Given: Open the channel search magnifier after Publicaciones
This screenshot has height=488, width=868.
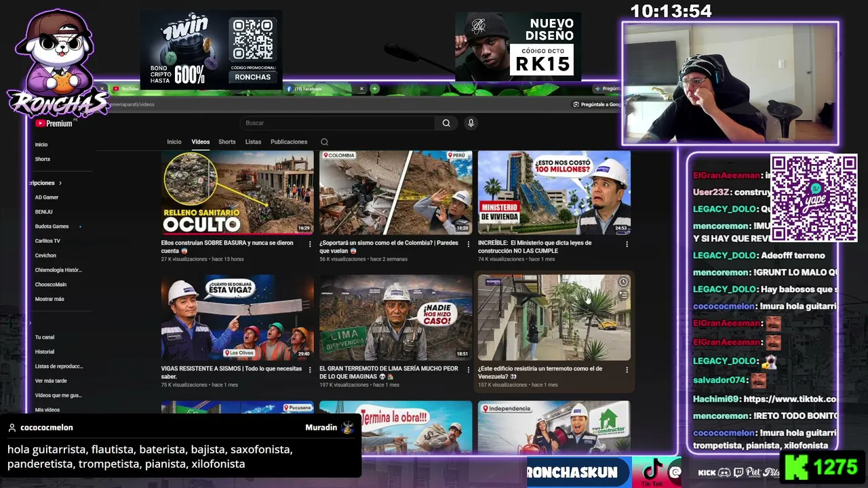Looking at the screenshot, I should (x=324, y=142).
